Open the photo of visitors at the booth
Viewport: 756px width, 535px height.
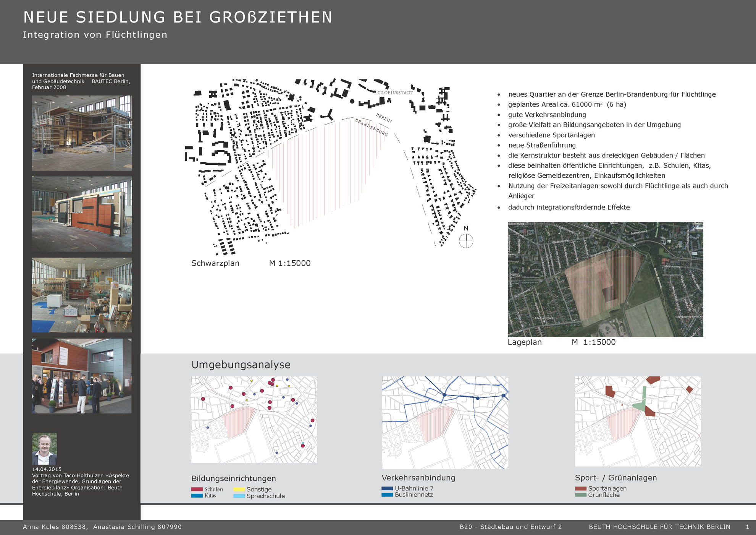pos(82,376)
